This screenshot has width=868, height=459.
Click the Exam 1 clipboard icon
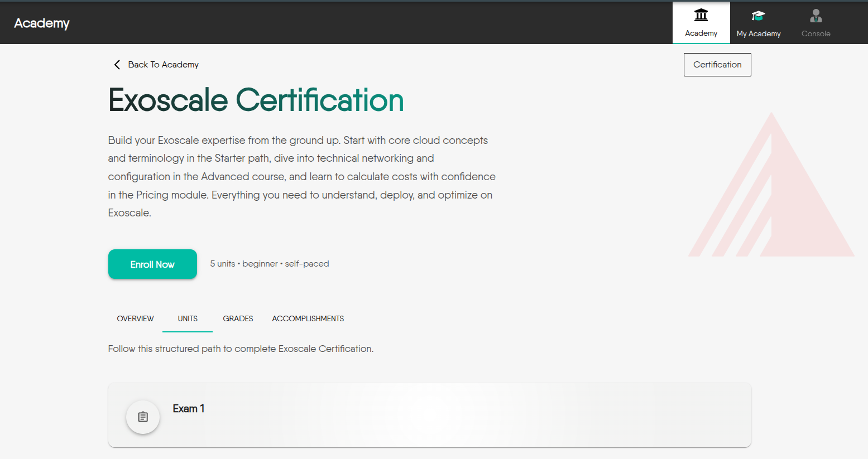pyautogui.click(x=143, y=417)
